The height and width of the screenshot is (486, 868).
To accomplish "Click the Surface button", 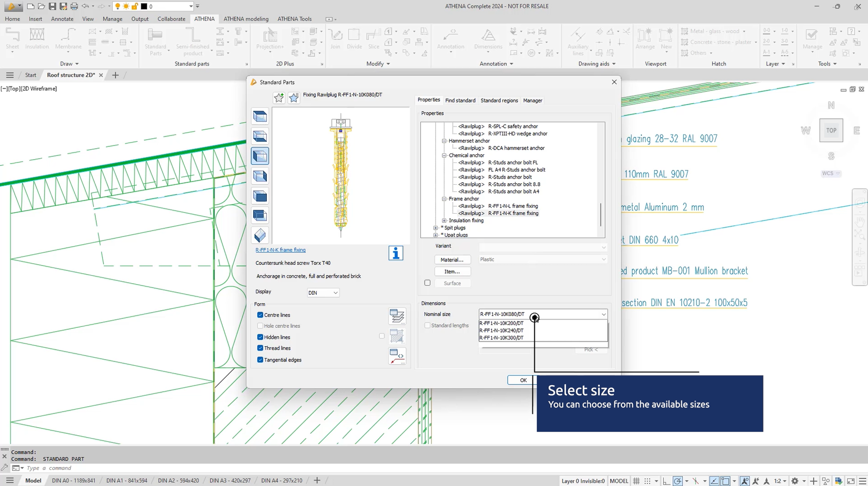I will tap(452, 283).
